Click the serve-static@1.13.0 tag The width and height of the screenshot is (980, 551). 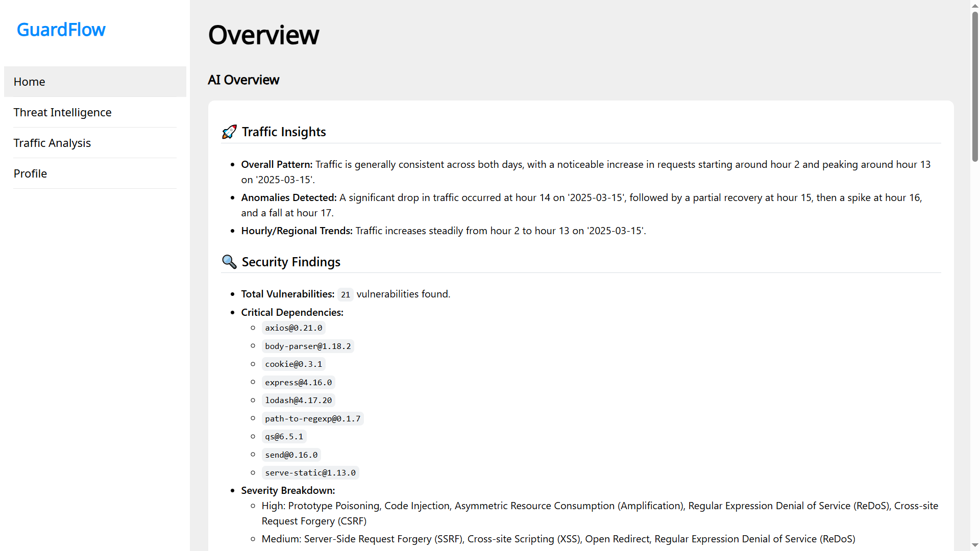pos(310,473)
